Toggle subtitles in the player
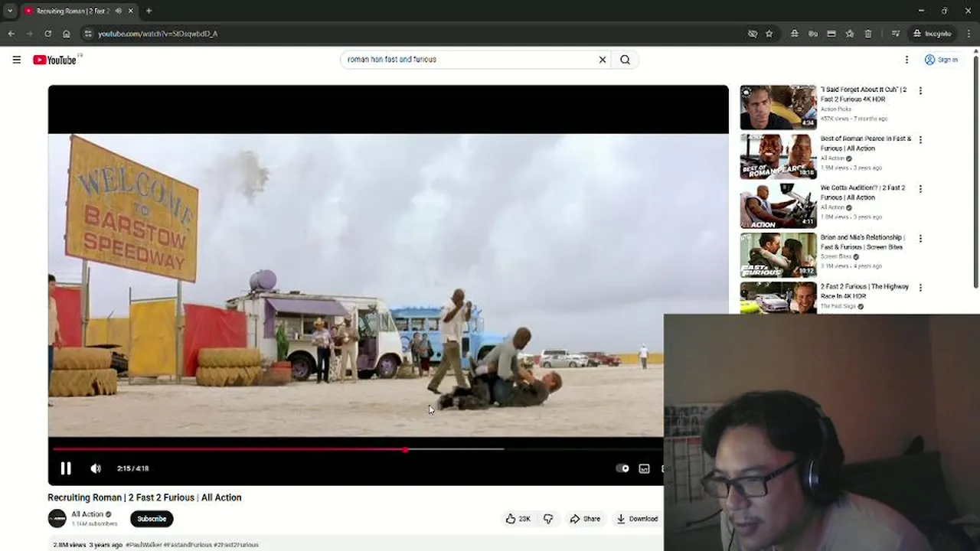980x551 pixels. tap(645, 468)
